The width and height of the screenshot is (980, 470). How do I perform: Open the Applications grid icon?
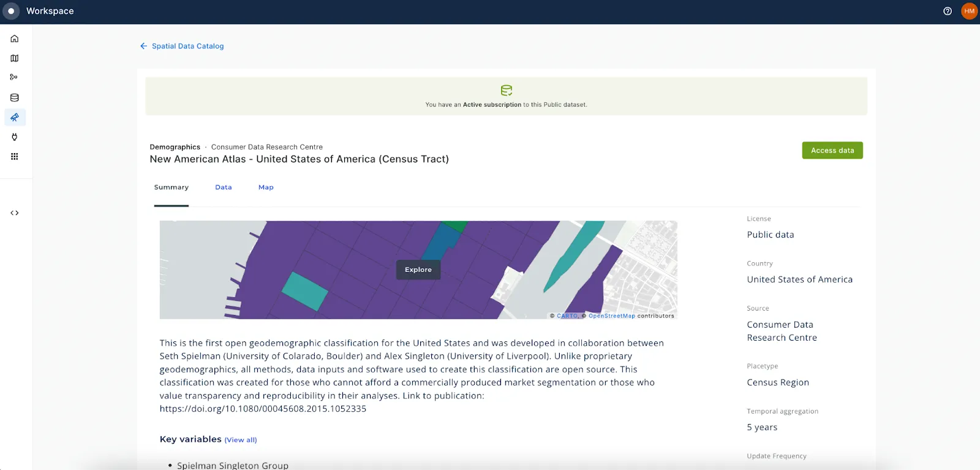tap(15, 156)
